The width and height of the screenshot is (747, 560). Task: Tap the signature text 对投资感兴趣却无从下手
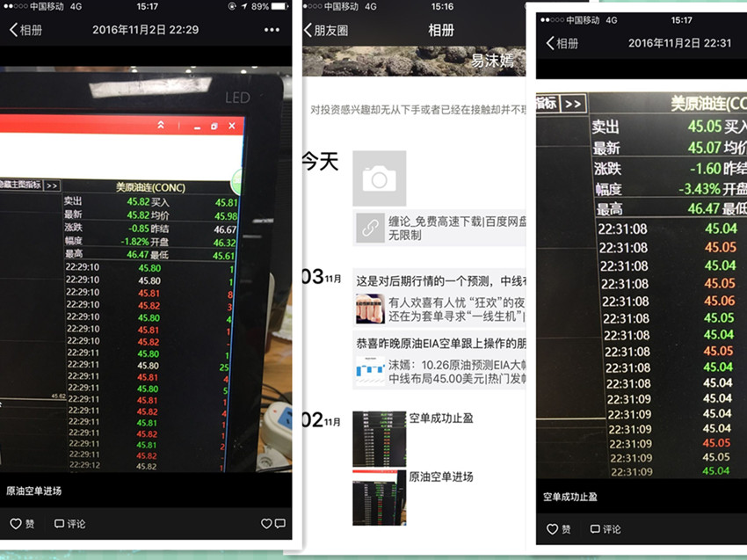(417, 110)
